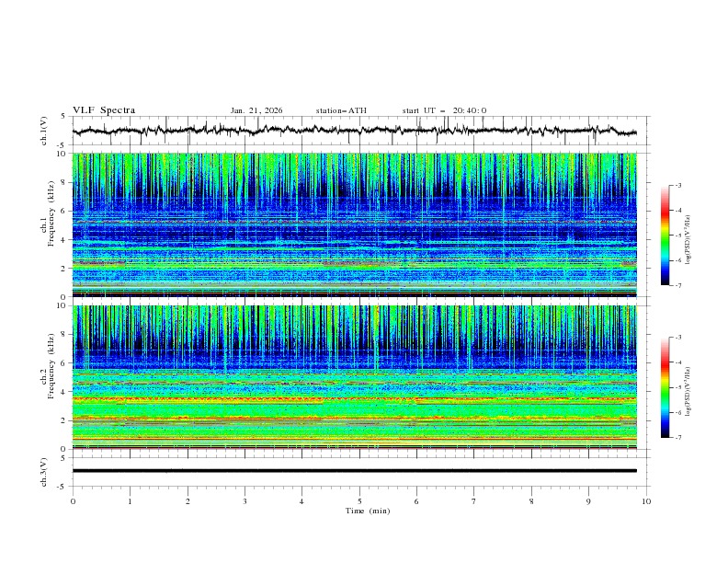728x563 pixels.
Task: Click the "ch.3(V)" axis label
Action: pos(44,472)
